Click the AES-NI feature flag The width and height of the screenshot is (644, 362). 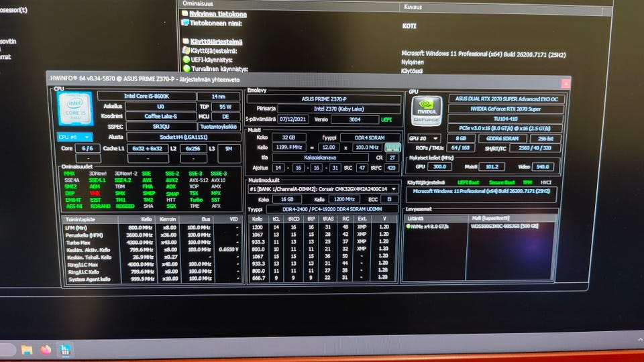[74, 206]
